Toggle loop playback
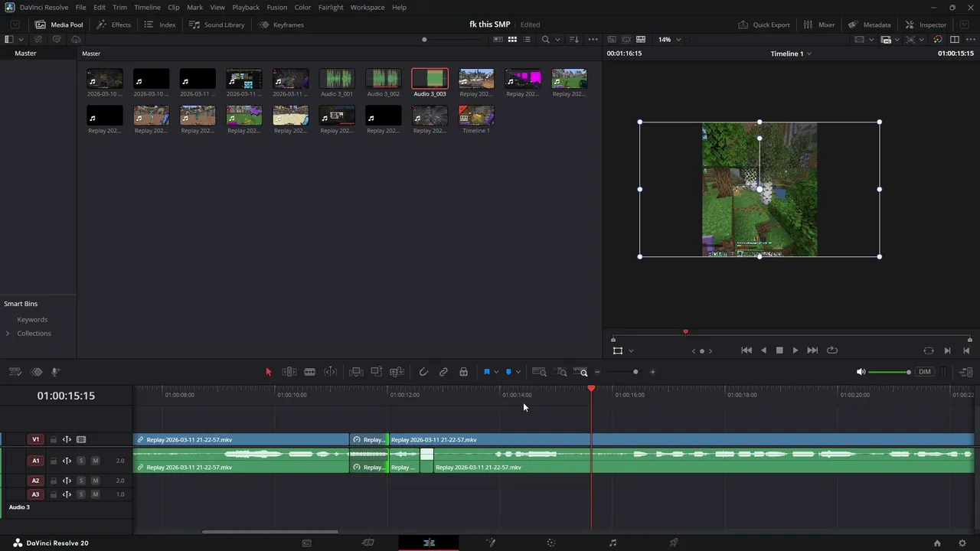Viewport: 980px width, 551px height. coord(832,350)
